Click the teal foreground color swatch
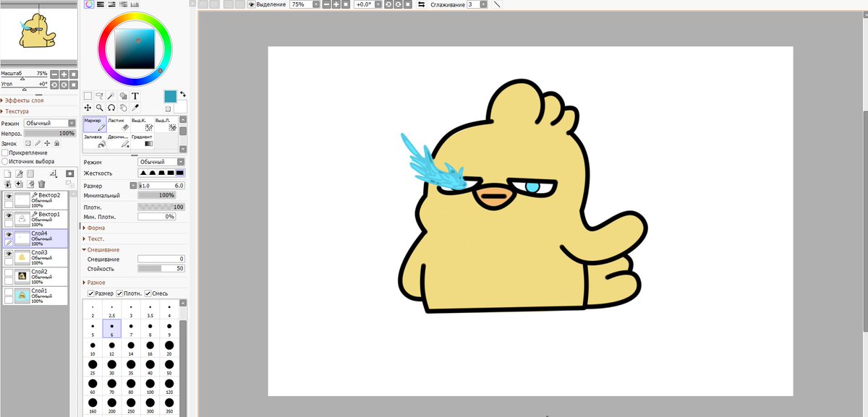The width and height of the screenshot is (868, 417). click(171, 96)
